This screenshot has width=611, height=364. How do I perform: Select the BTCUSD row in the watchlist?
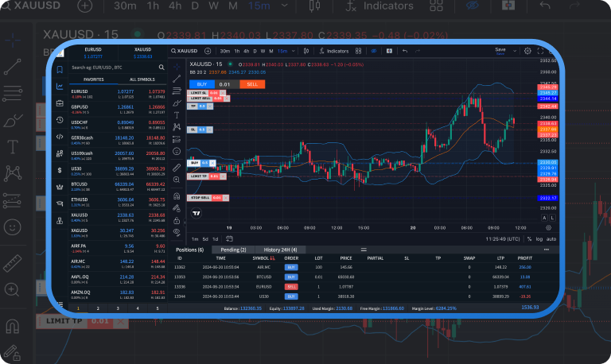[118, 187]
